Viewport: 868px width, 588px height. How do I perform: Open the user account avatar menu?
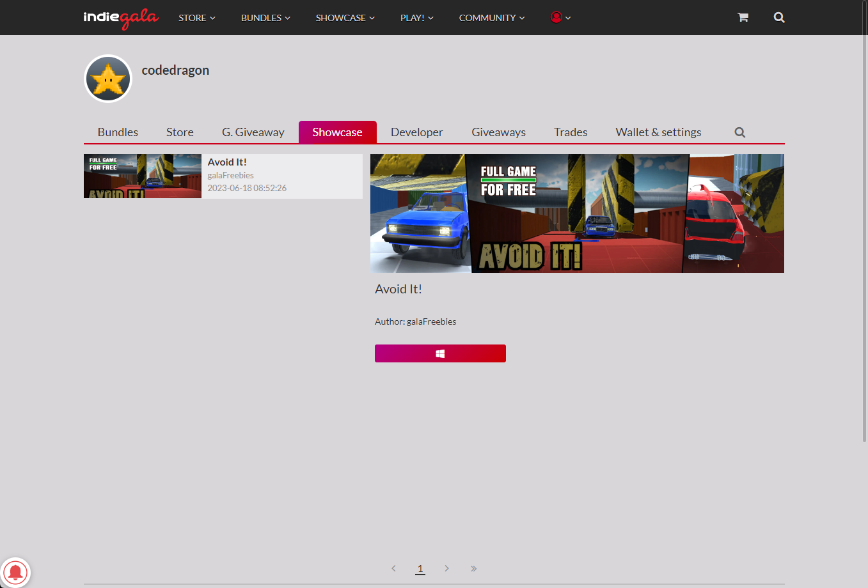tap(560, 17)
